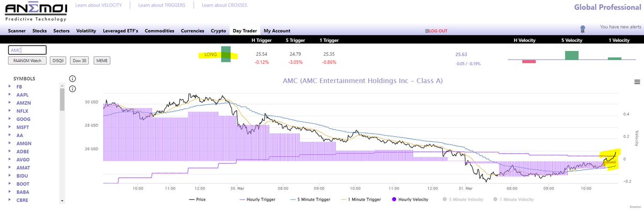Expand the MSFT symbol row

(10, 127)
